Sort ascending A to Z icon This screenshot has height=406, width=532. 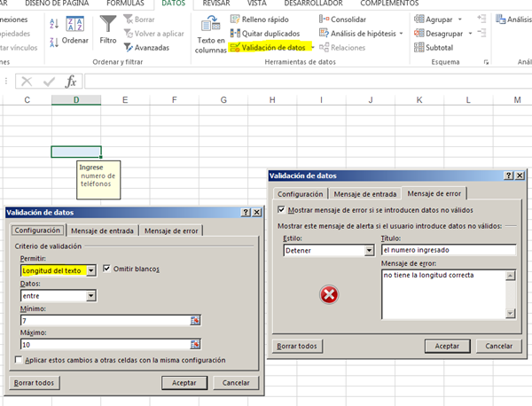(54, 23)
